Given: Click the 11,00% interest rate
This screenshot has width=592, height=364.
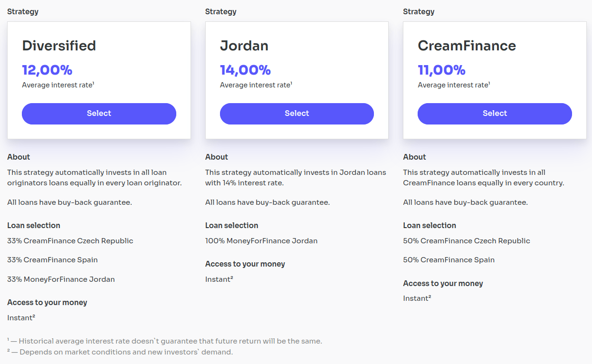Looking at the screenshot, I should coord(441,70).
